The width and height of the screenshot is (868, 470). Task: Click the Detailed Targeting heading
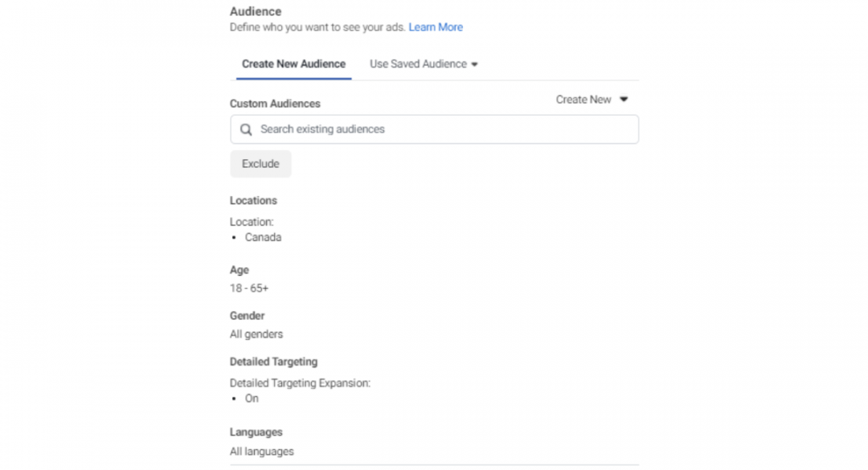273,362
